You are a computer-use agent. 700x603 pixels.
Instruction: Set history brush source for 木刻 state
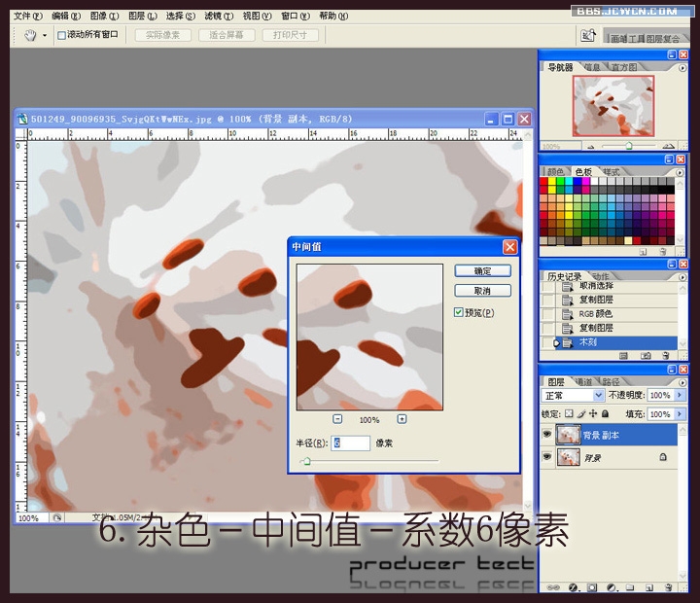[547, 342]
